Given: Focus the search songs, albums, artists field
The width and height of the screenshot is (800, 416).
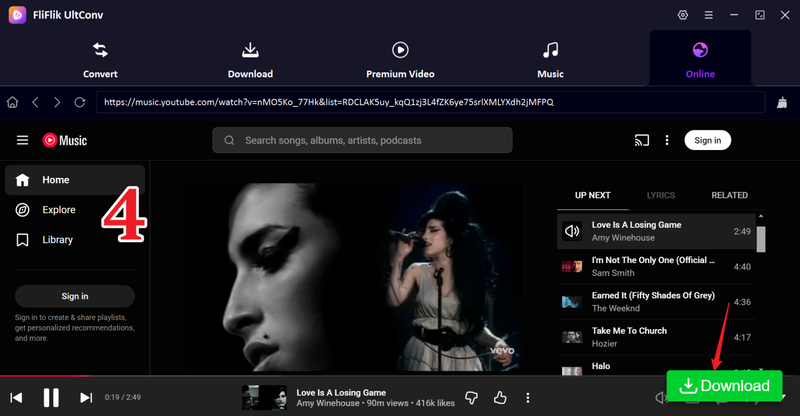Looking at the screenshot, I should 362,140.
